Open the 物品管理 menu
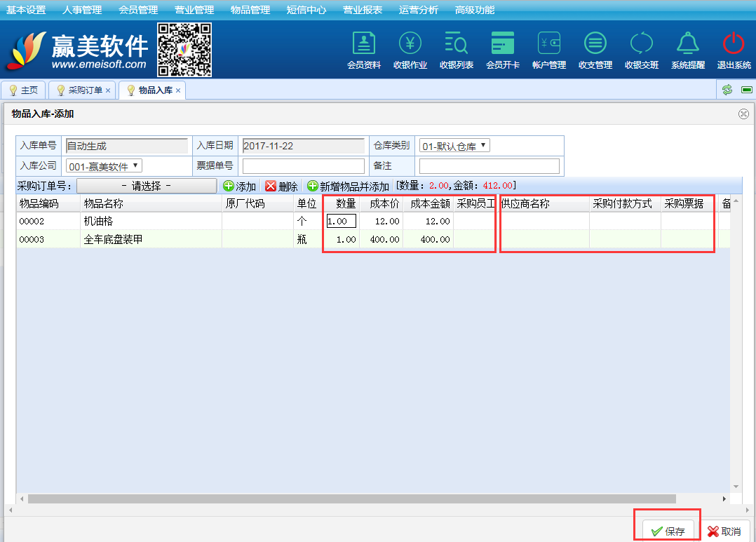The width and height of the screenshot is (756, 542). point(250,10)
